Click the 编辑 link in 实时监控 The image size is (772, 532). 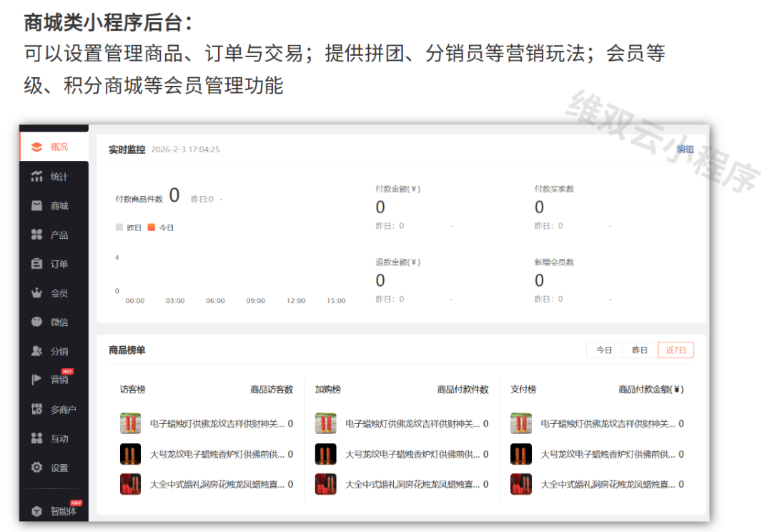click(x=685, y=149)
